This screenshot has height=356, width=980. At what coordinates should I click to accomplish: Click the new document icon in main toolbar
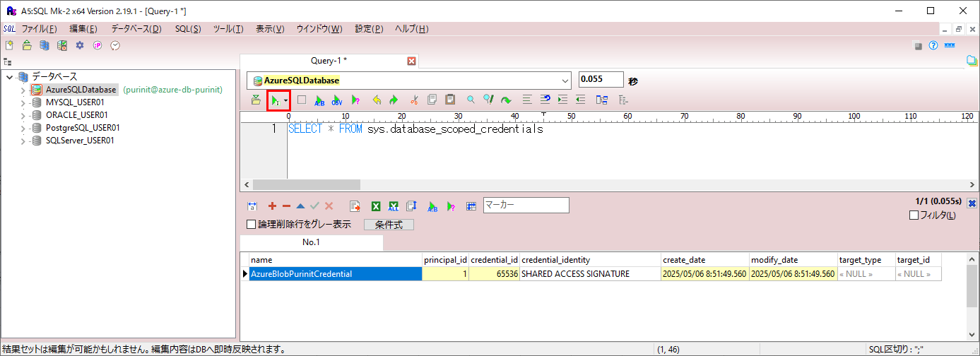[x=9, y=45]
